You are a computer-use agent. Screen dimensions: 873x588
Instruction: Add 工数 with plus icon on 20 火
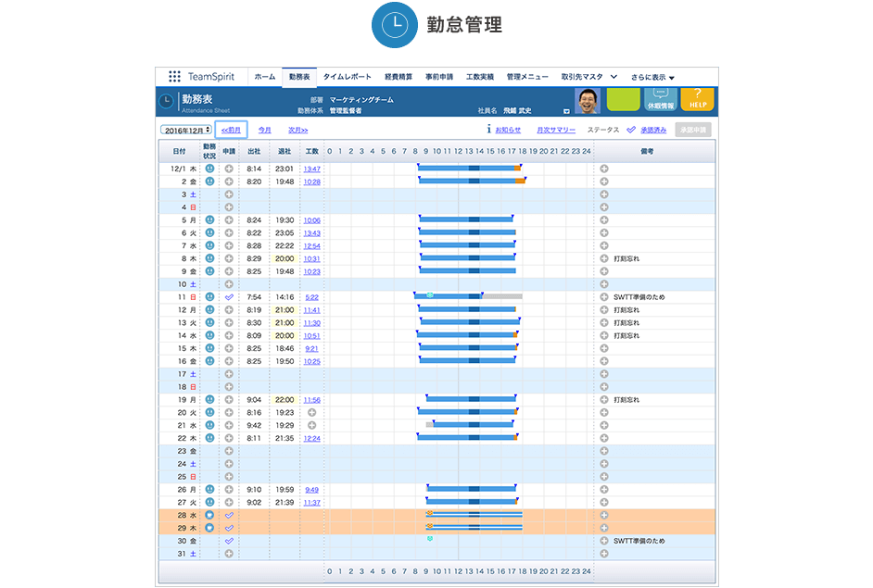click(311, 412)
